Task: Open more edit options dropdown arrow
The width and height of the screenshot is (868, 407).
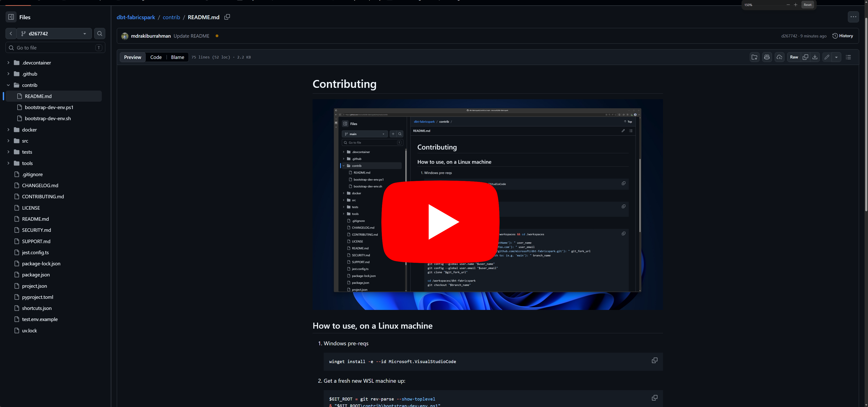Action: click(x=836, y=57)
